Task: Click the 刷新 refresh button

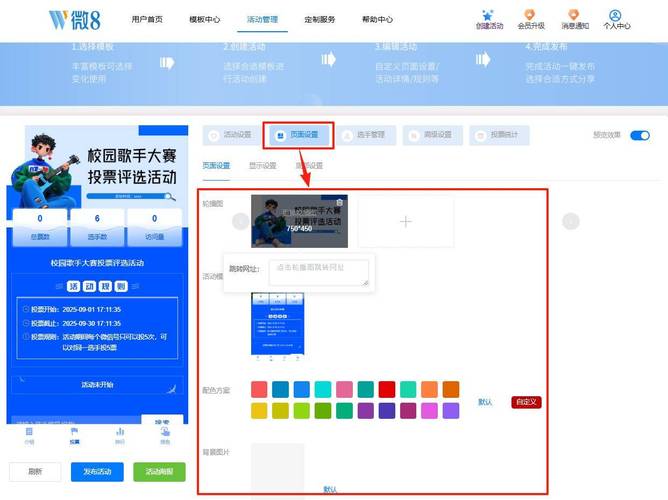Action: (x=34, y=471)
